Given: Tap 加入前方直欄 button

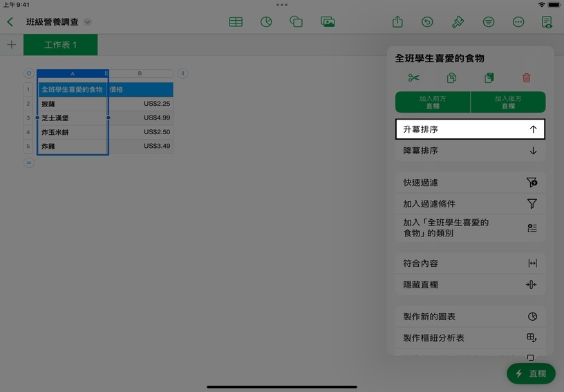Looking at the screenshot, I should coord(433,102).
